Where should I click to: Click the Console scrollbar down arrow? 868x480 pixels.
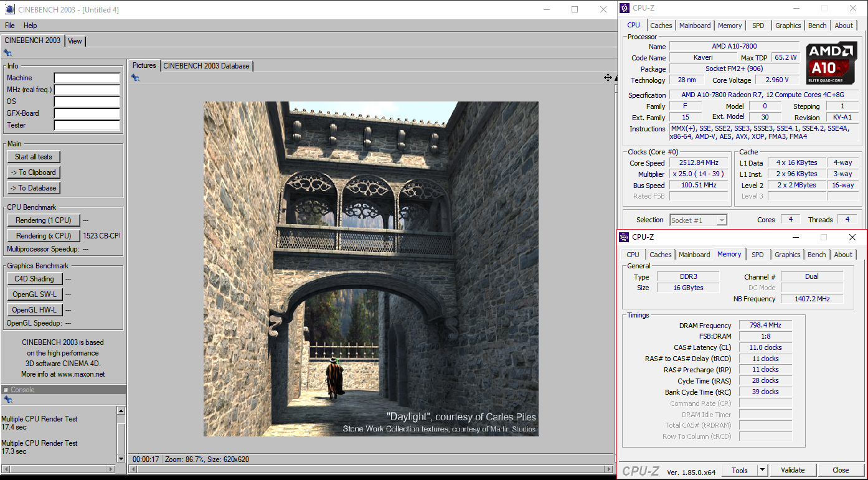pyautogui.click(x=121, y=459)
